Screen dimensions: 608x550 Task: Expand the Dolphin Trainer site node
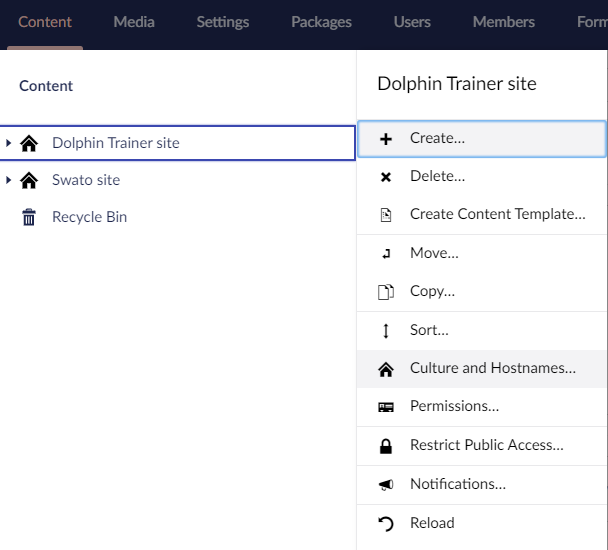tap(8, 143)
